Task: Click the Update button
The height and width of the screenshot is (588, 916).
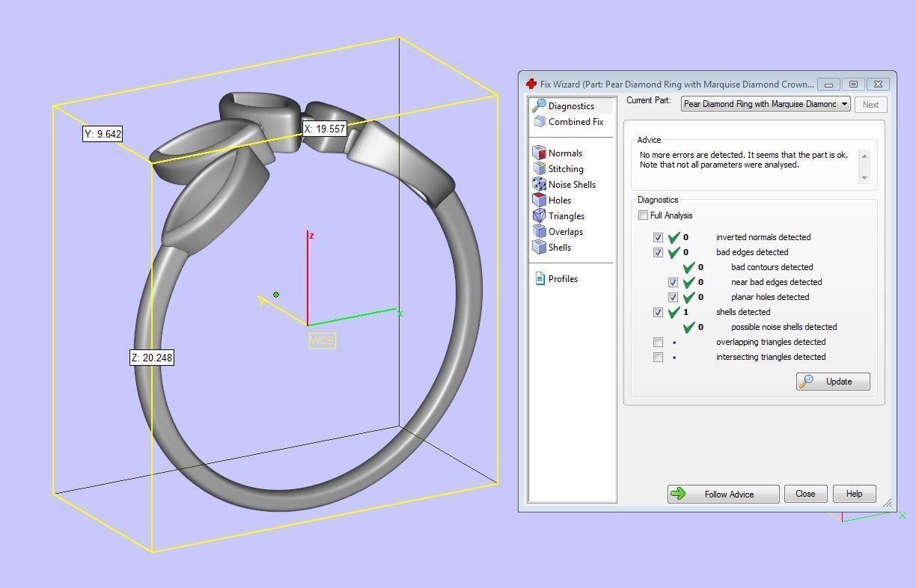Action: 833,382
